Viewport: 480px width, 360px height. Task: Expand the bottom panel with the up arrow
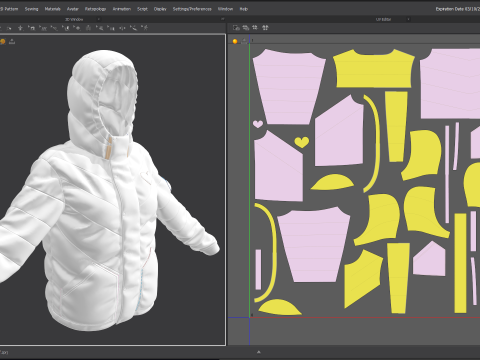click(259, 352)
